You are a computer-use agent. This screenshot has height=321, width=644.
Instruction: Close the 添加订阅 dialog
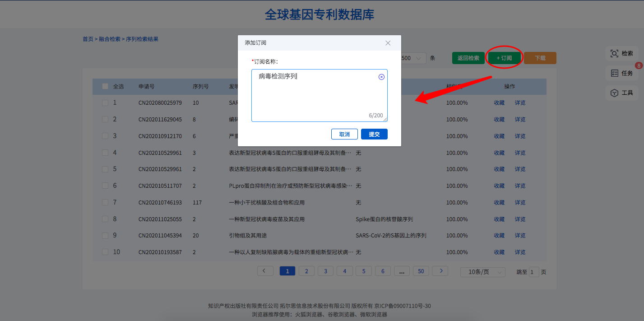pyautogui.click(x=388, y=43)
